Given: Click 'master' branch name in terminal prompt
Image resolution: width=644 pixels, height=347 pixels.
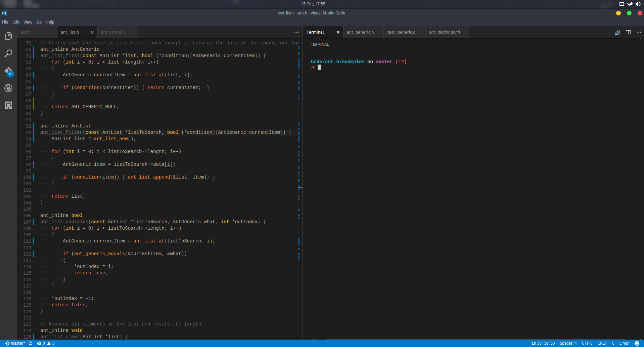Looking at the screenshot, I should 384,62.
